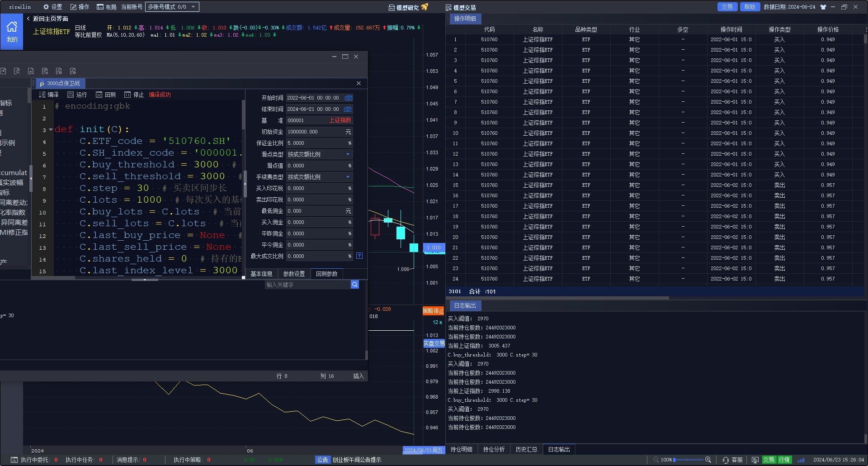868x466 pixels.
Task: Click the 执行中委托 list icon in status bar
Action: tap(14, 460)
